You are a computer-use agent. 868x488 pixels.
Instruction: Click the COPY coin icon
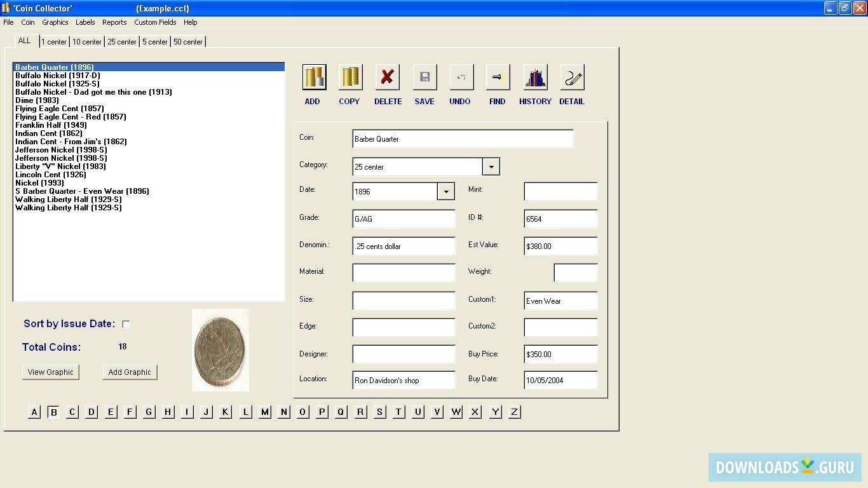coord(350,78)
